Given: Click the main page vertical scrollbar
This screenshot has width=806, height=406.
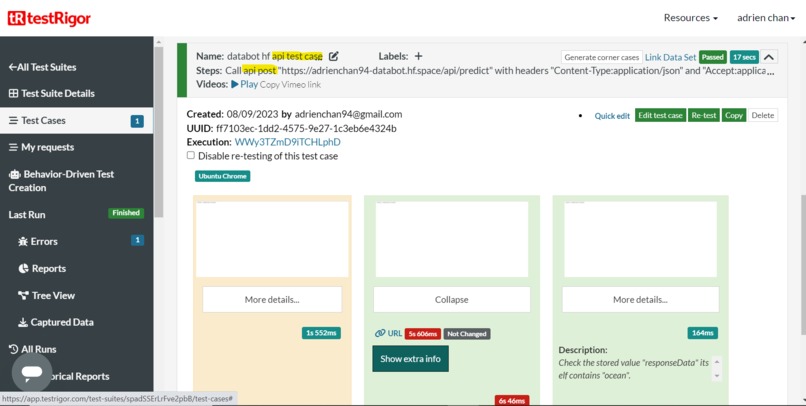Looking at the screenshot, I should [802, 265].
